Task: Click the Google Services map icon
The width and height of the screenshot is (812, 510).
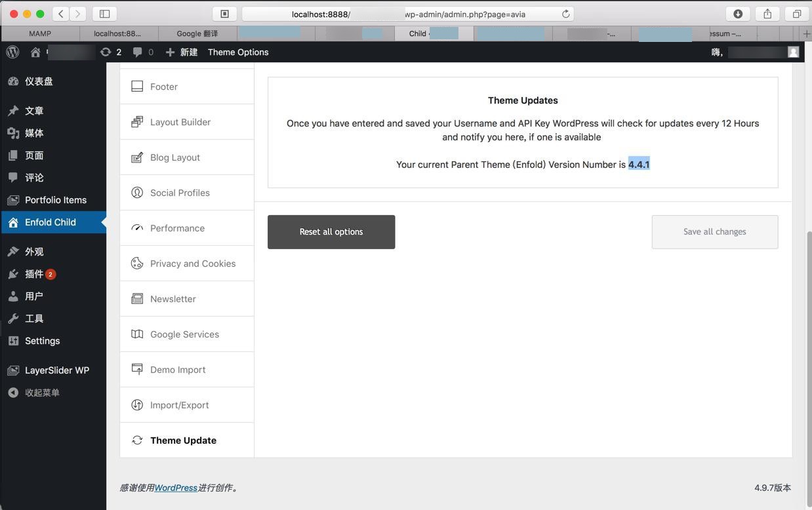Action: [x=137, y=334]
